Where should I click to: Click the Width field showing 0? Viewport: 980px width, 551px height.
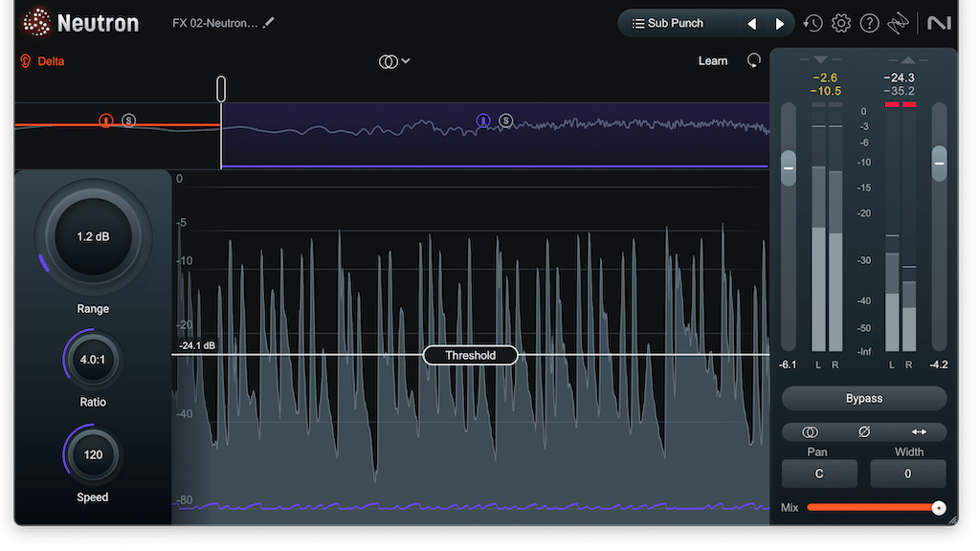(907, 474)
